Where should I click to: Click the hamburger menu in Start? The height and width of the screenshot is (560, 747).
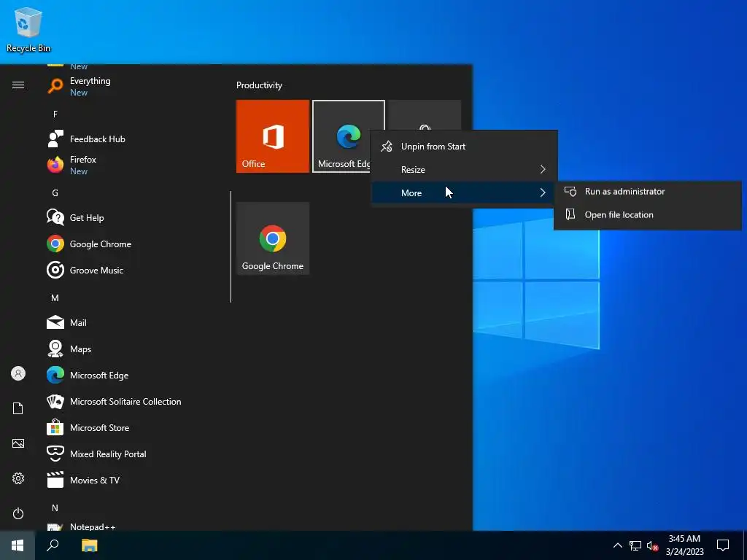pyautogui.click(x=18, y=85)
